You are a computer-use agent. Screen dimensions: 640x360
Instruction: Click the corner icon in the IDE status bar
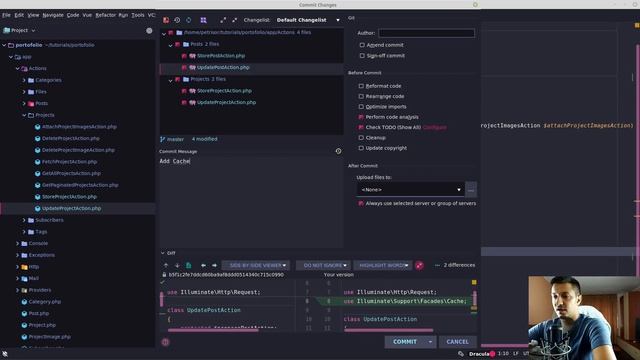[x=5, y=354]
